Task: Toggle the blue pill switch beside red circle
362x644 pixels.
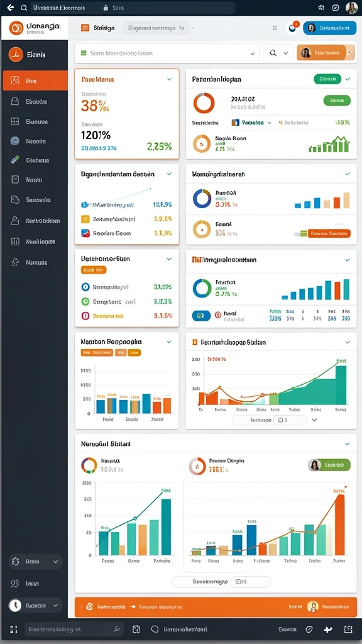Action: point(201,316)
